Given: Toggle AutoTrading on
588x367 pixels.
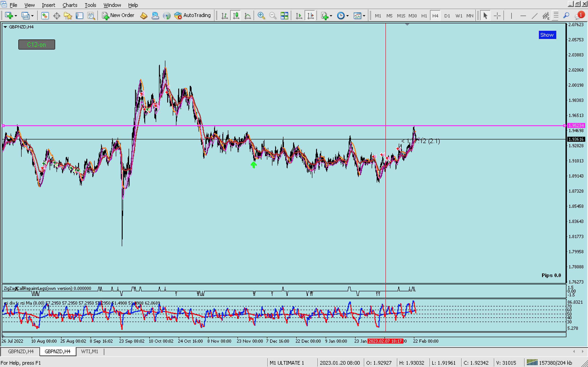Looking at the screenshot, I should [192, 16].
